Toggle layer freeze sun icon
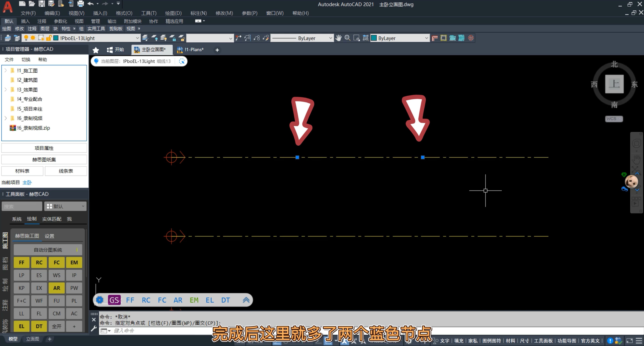 (x=33, y=38)
